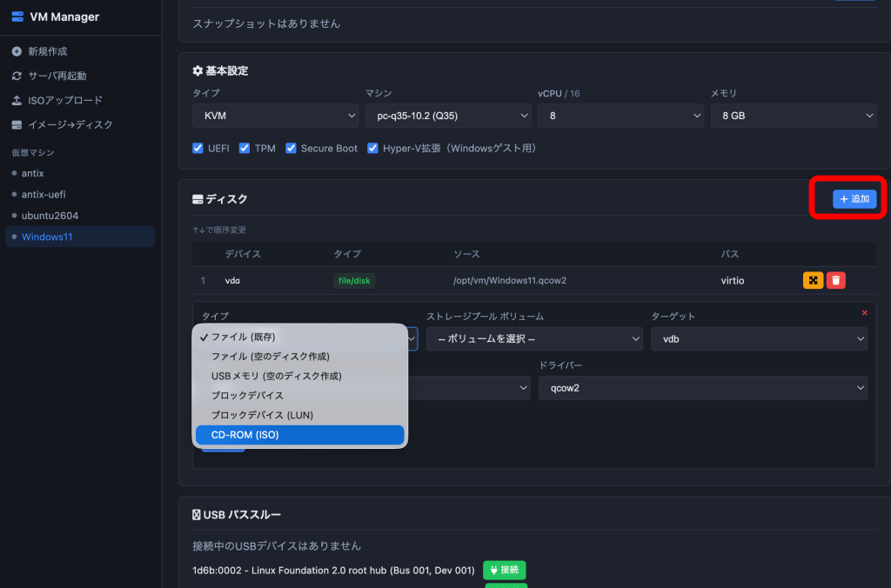This screenshot has height=588, width=891.
Task: Close the new disk form with red X
Action: [x=864, y=313]
